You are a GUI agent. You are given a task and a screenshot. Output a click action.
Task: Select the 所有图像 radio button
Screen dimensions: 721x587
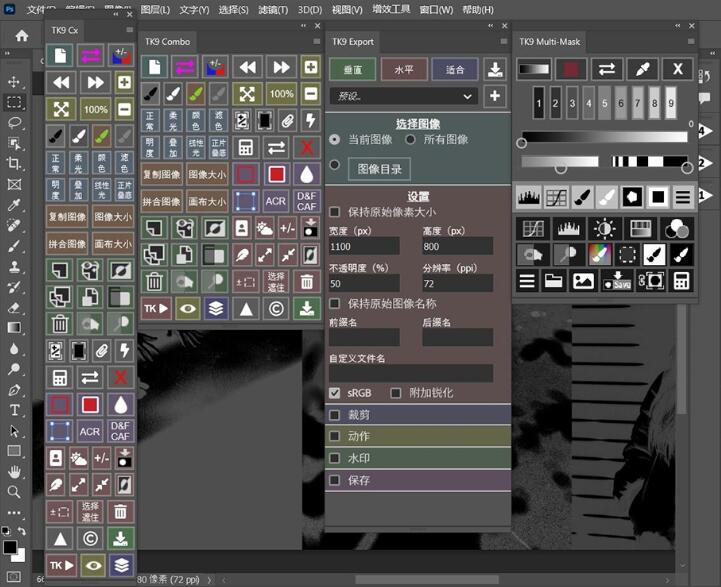(x=410, y=139)
